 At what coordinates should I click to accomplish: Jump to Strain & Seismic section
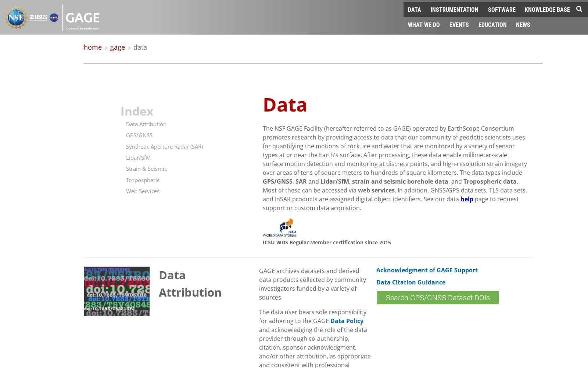click(147, 169)
